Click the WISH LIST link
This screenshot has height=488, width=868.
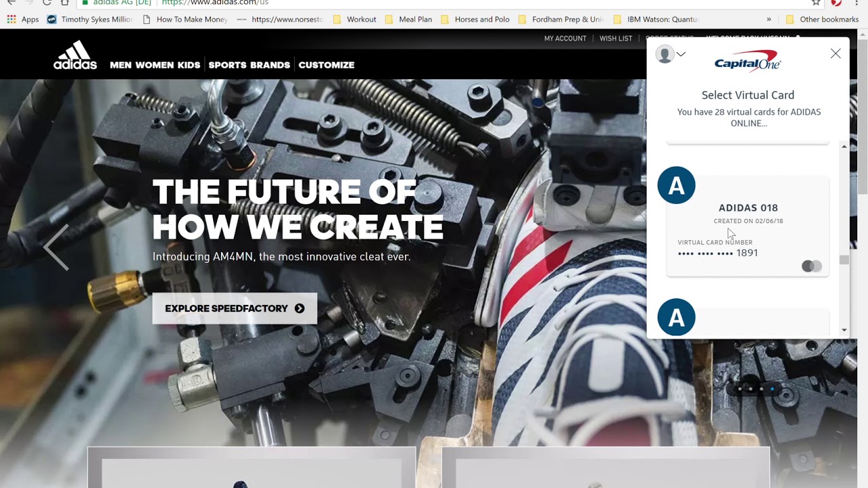(x=616, y=39)
